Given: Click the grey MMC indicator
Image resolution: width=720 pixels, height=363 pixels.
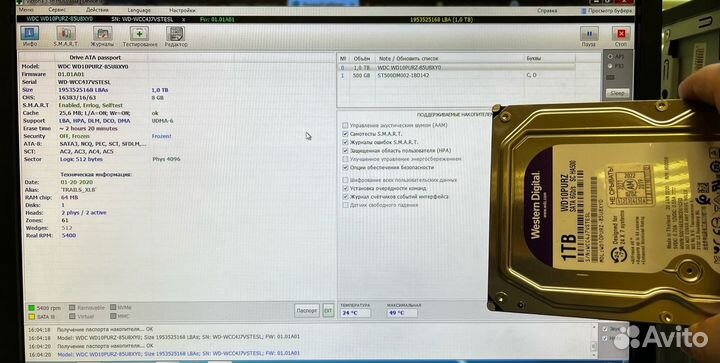Looking at the screenshot, I should coord(113,316).
